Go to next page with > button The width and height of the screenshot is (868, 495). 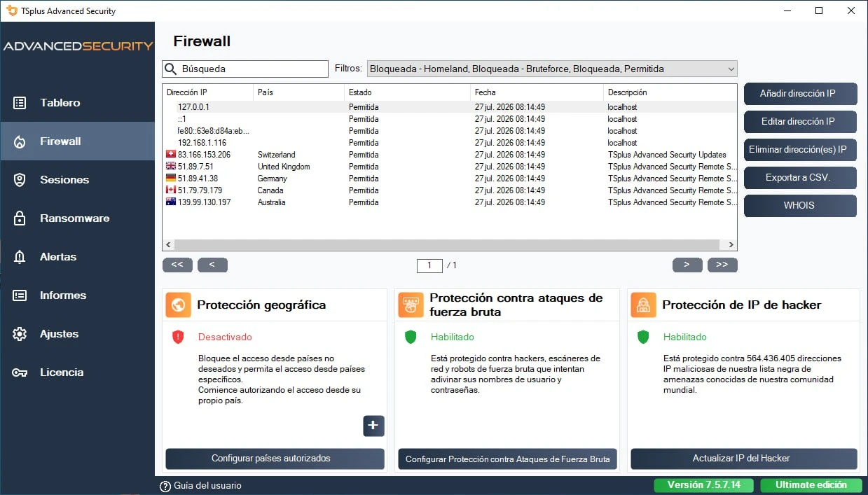(687, 265)
